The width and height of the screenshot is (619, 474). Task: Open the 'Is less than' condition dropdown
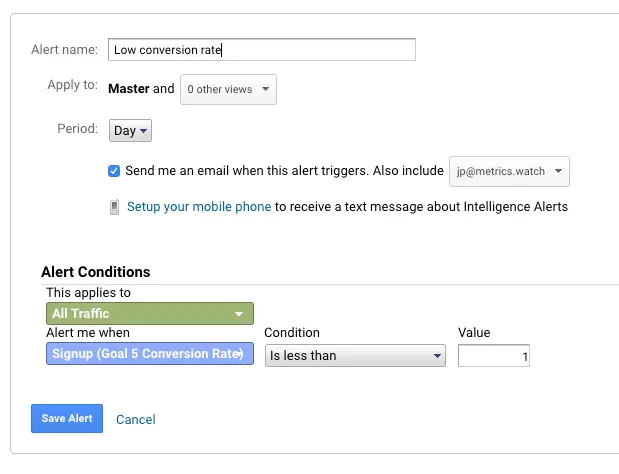click(355, 355)
